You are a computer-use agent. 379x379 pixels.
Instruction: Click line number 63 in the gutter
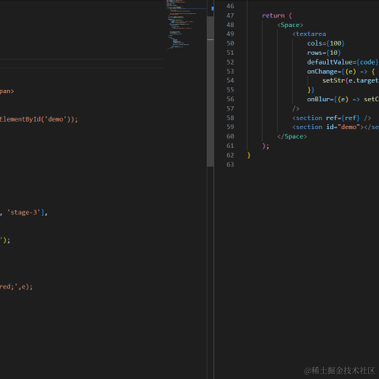point(230,164)
